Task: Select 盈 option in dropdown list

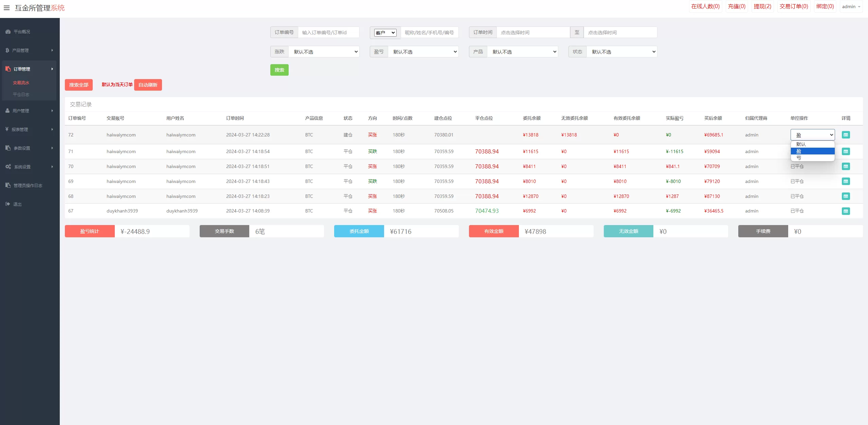Action: (x=812, y=151)
